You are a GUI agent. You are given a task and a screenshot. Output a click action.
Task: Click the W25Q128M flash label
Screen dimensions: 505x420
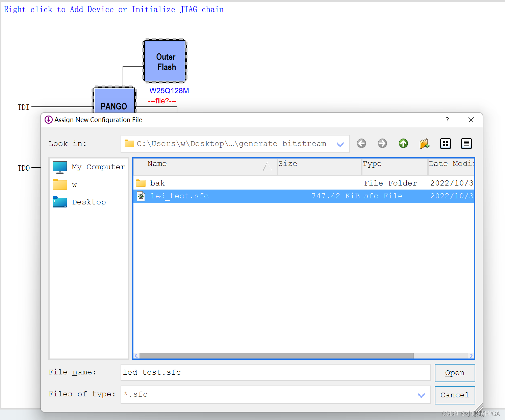coord(169,91)
